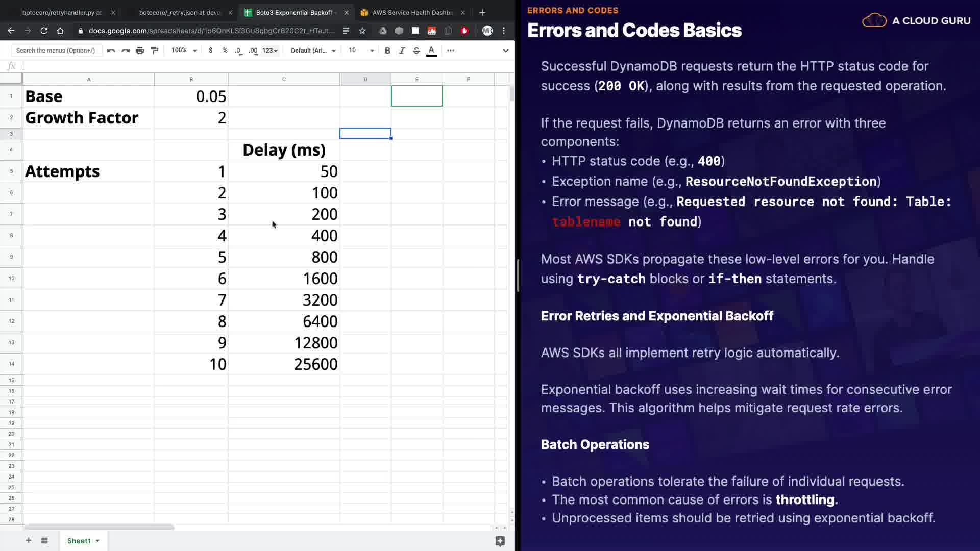Select the paint format tool
This screenshot has height=551, width=980.
pos(154,51)
